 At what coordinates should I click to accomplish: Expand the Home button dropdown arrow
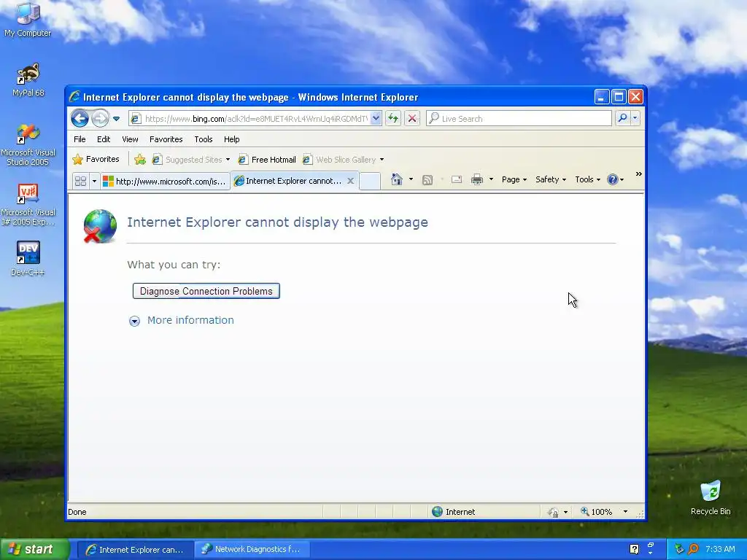411,179
